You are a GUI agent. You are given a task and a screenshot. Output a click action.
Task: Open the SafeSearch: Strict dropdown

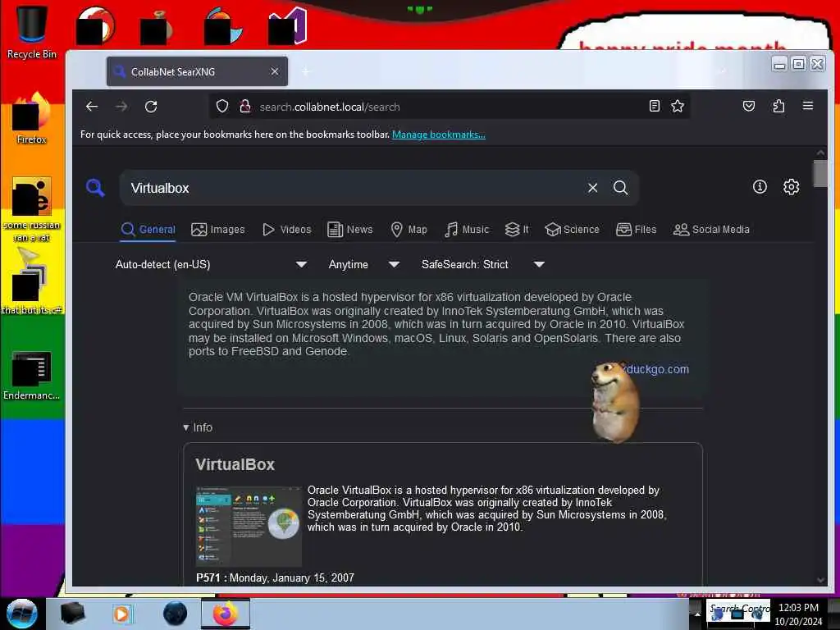482,264
